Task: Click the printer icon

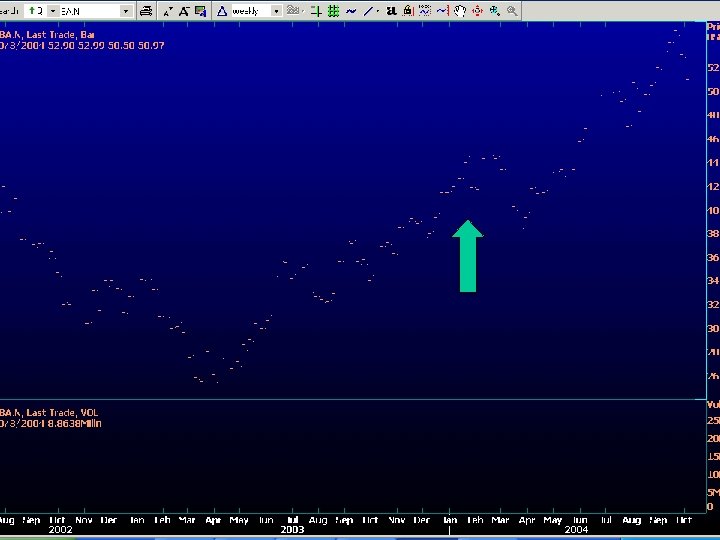Action: point(146,11)
